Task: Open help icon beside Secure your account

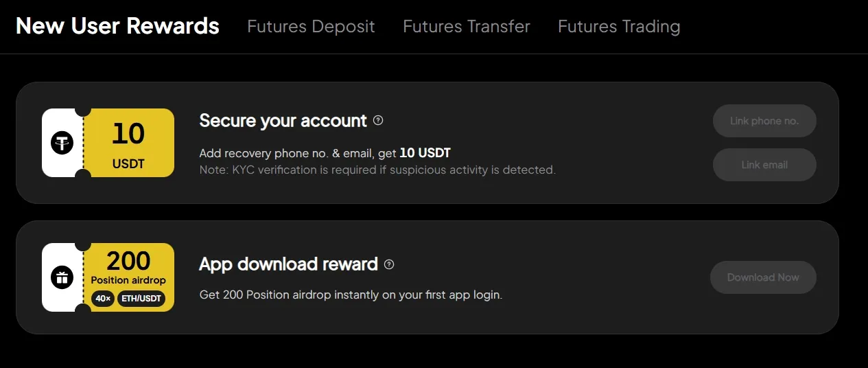Action: [x=378, y=121]
